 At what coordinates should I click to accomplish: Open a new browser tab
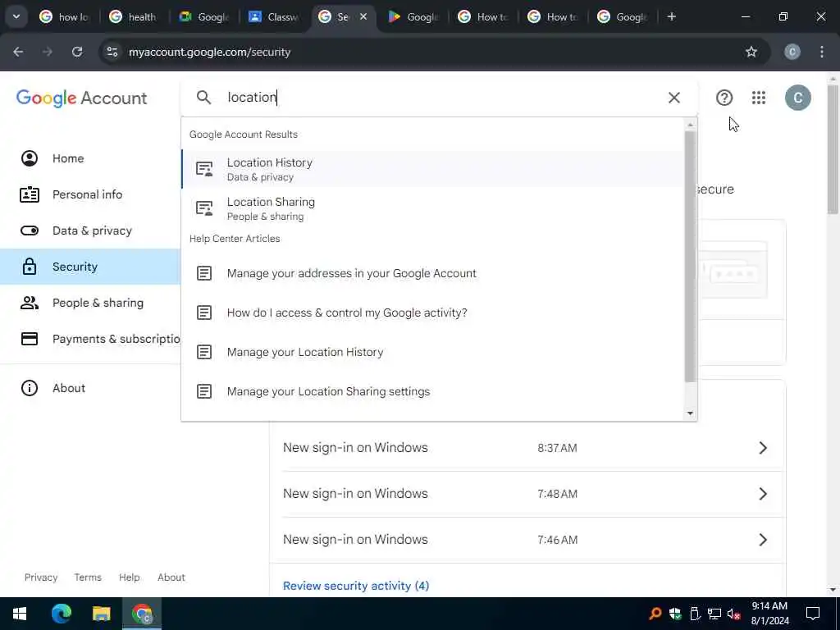click(x=671, y=16)
